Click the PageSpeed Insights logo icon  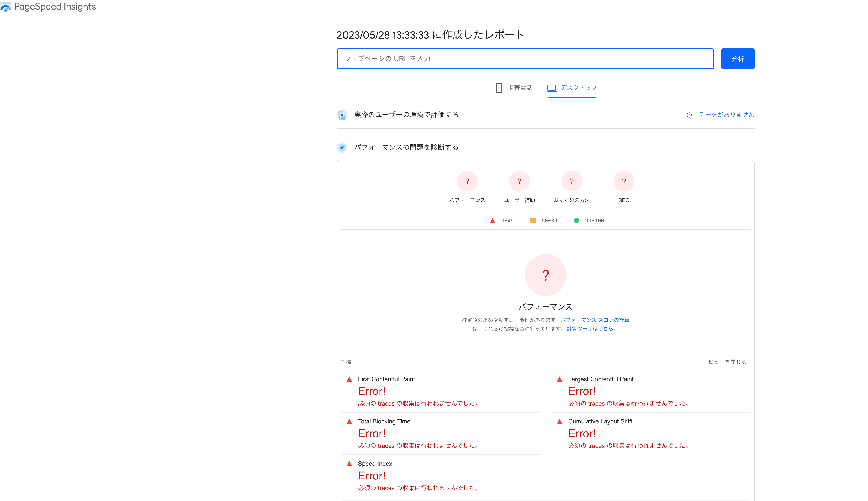pyautogui.click(x=5, y=7)
